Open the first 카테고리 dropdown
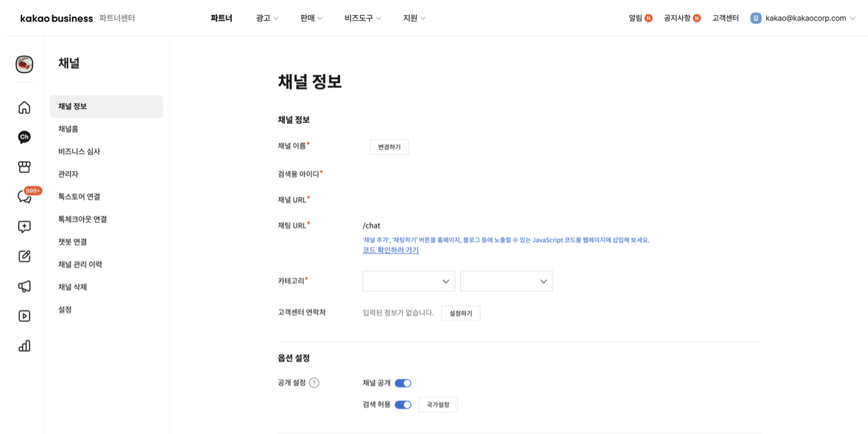The height and width of the screenshot is (434, 868). 408,281
